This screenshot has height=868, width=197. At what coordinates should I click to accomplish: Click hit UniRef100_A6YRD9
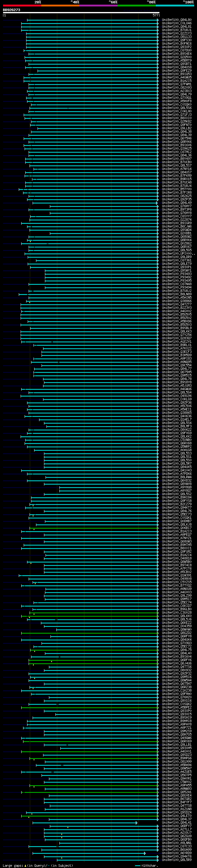pyautogui.click(x=177, y=853)
